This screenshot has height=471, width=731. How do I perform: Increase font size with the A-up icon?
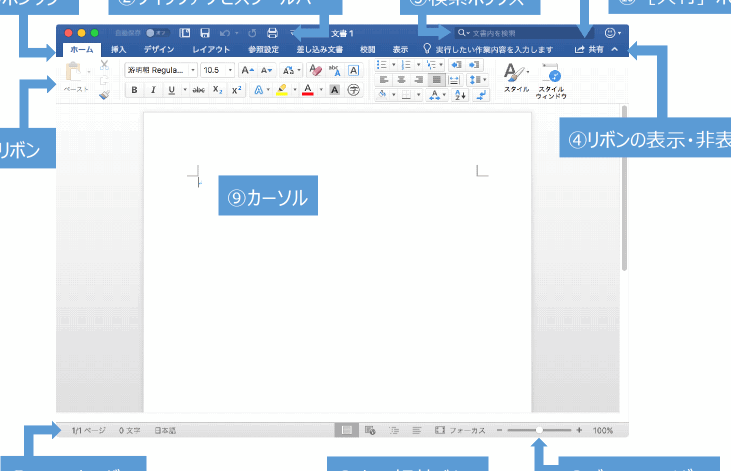pyautogui.click(x=247, y=70)
